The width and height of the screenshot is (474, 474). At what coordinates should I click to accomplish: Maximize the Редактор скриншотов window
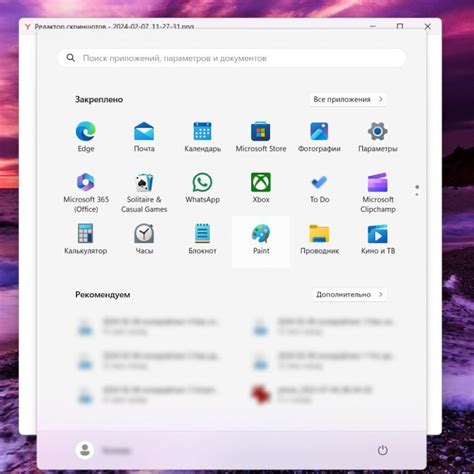click(x=400, y=26)
